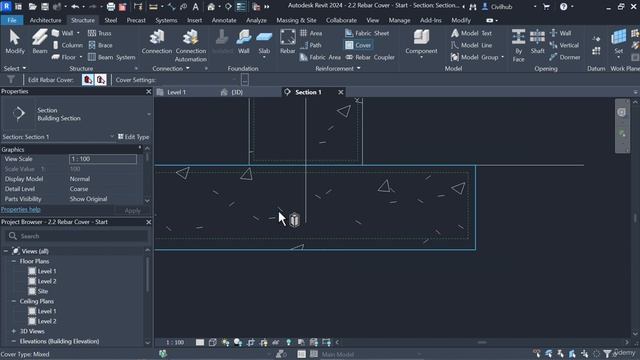Screen dimensions: 640x360
Task: Click the drawing area horizontal scrollbar
Action: click(x=482, y=342)
